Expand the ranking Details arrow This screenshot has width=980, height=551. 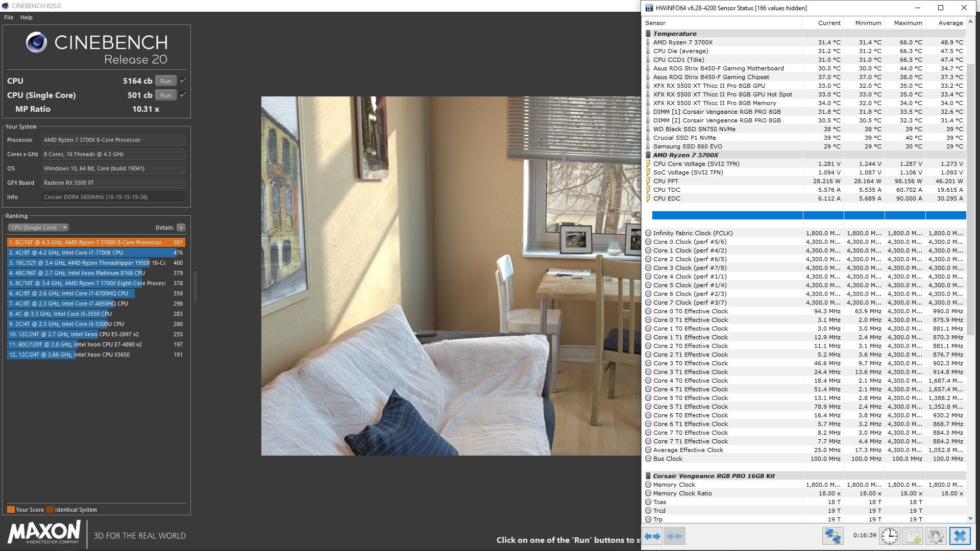181,228
